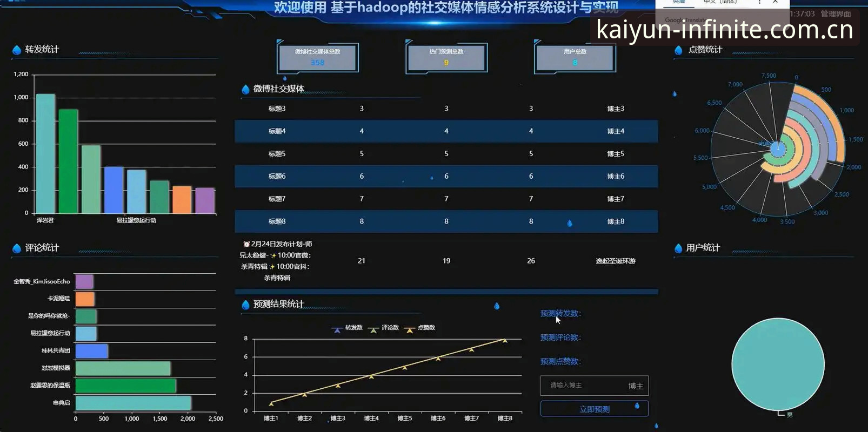This screenshot has height=432, width=868.
Task: Click the 博主8 cell in the table
Action: tap(616, 221)
